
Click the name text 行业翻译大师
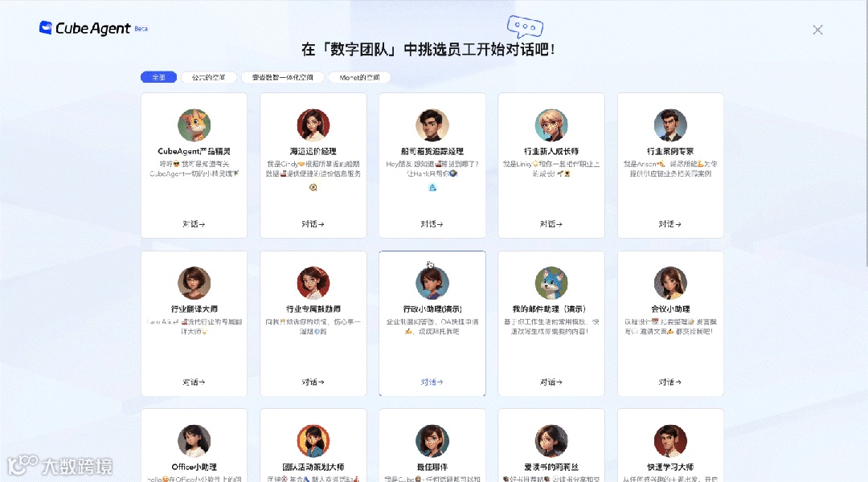coord(194,308)
